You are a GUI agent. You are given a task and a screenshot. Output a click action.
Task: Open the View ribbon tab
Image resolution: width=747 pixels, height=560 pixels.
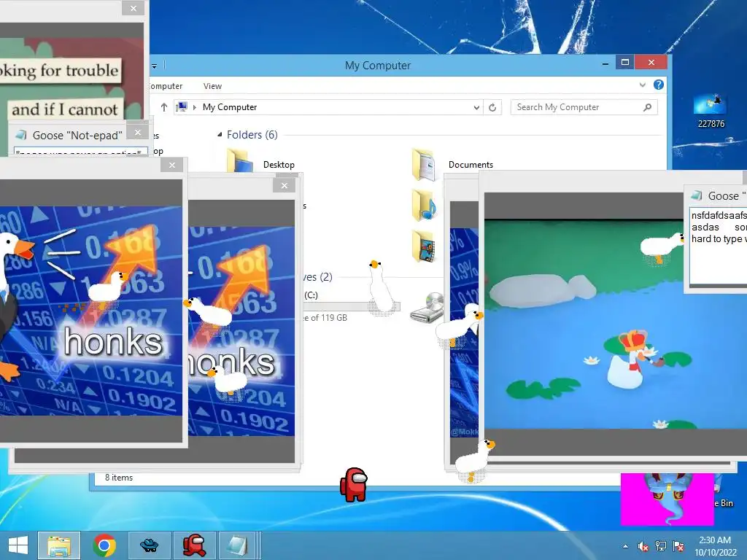tap(212, 86)
